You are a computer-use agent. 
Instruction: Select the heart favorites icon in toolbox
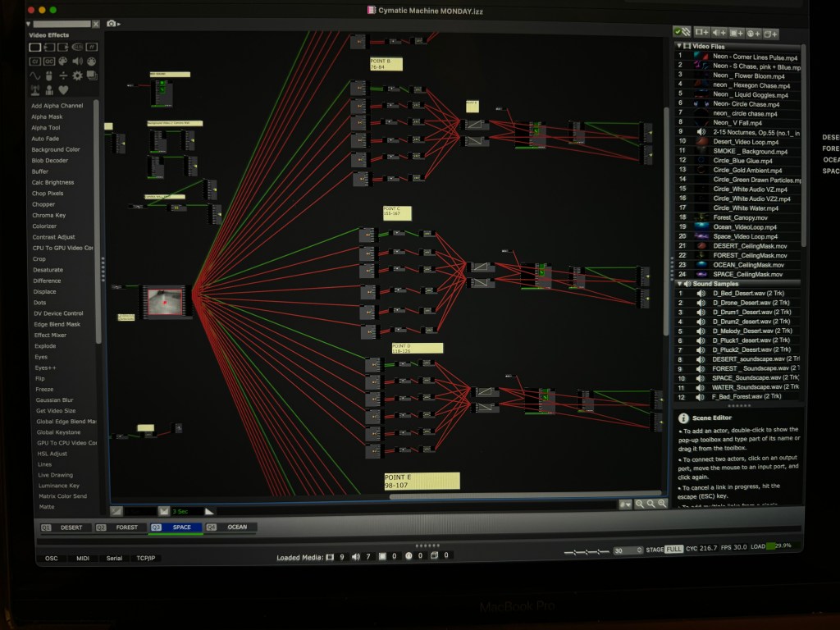click(63, 89)
